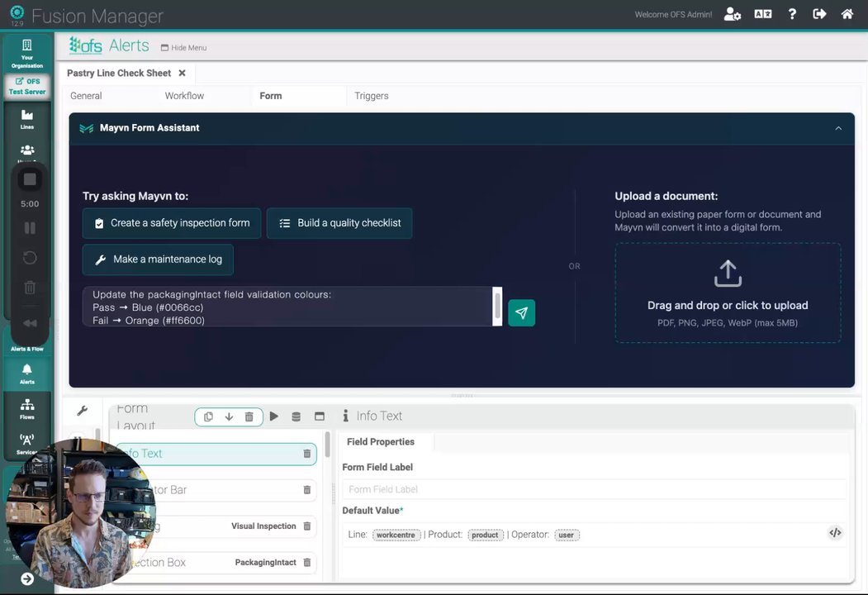Viewport: 868px width, 595px height.
Task: Duplicate the selected field with copy icon
Action: [x=208, y=416]
